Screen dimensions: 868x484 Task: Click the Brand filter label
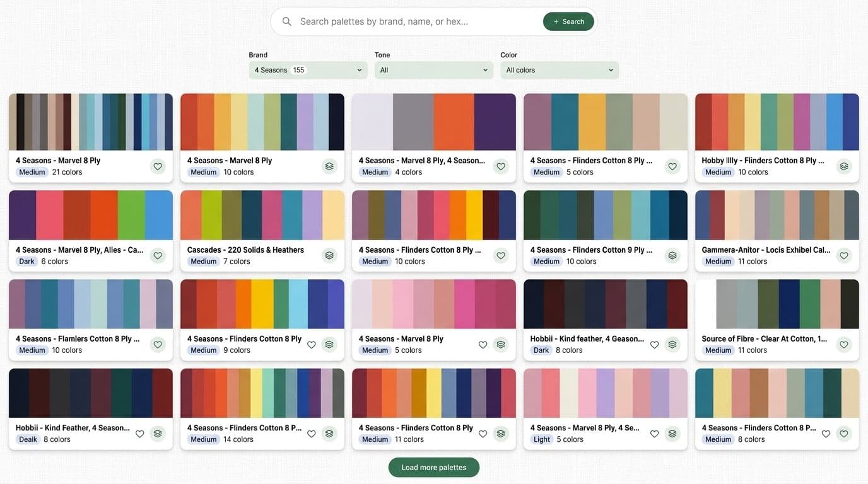pos(258,55)
